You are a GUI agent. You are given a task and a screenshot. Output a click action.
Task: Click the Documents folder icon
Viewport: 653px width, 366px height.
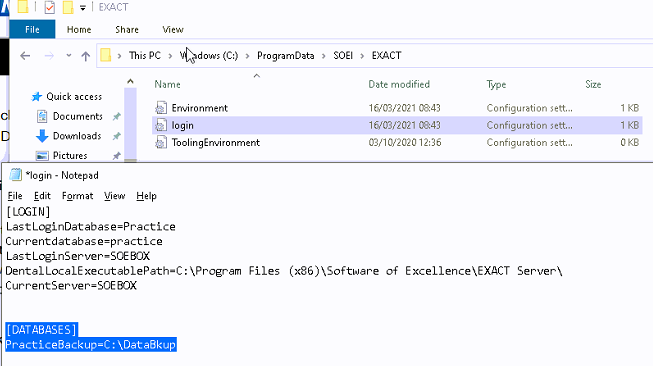(x=42, y=116)
